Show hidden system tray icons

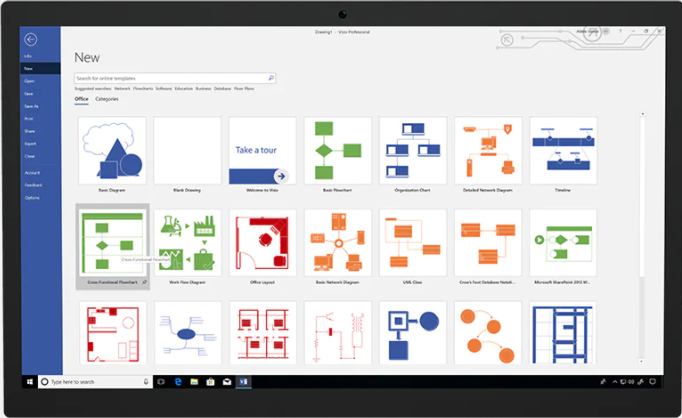615,382
